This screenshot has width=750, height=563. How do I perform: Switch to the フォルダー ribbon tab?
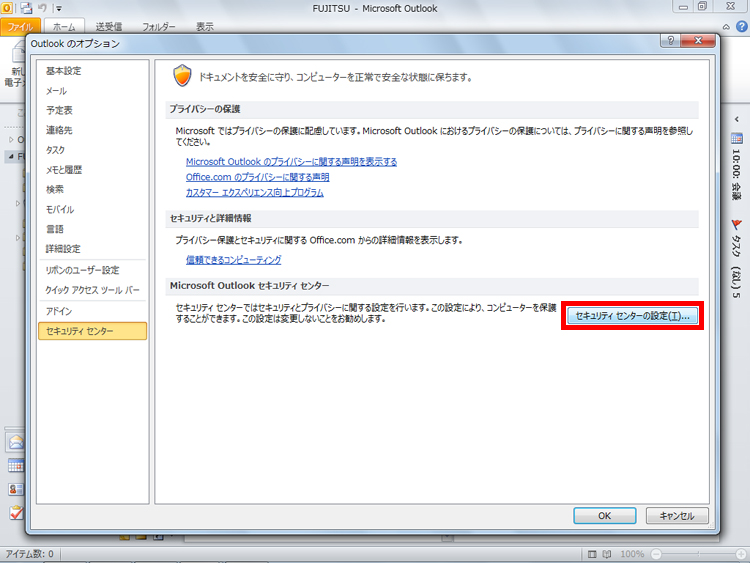click(158, 27)
